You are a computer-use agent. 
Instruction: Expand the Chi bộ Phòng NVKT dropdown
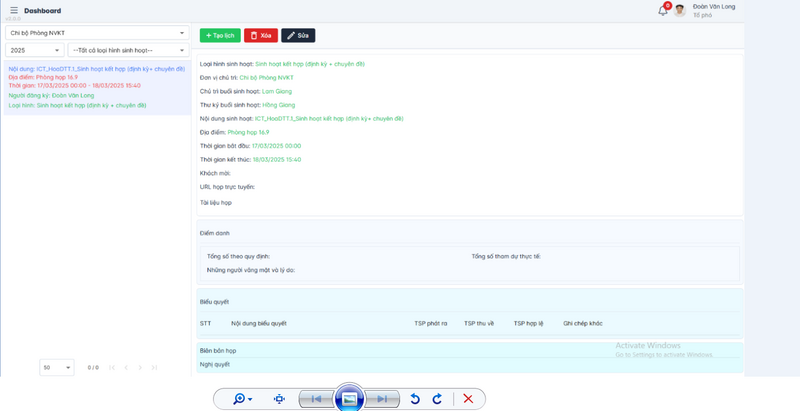coord(97,33)
